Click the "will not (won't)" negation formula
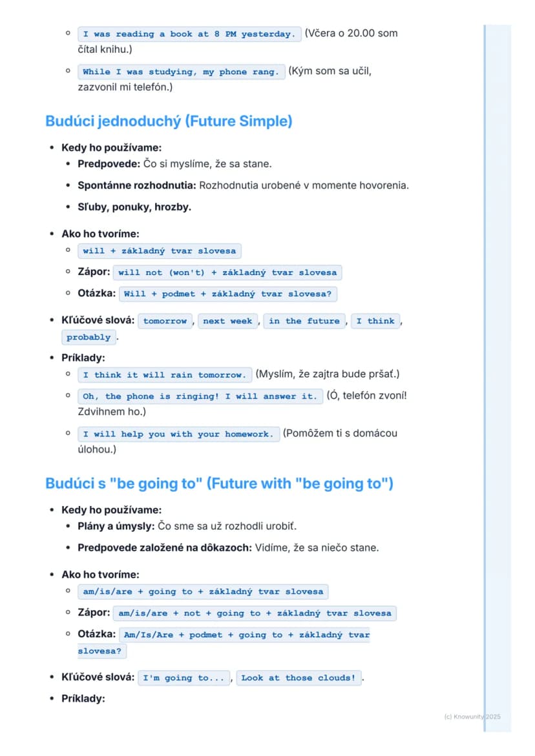535x756 pixels. pos(227,272)
